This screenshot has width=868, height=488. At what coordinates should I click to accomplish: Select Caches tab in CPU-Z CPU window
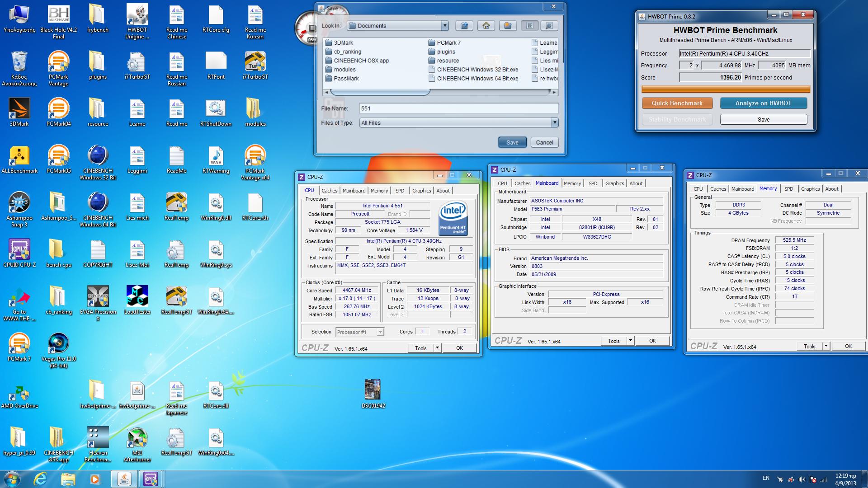329,191
